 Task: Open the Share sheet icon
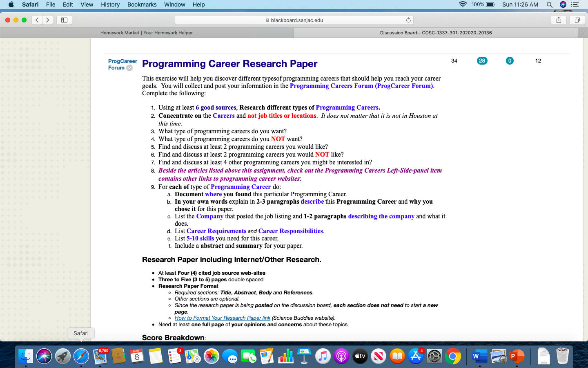click(559, 20)
